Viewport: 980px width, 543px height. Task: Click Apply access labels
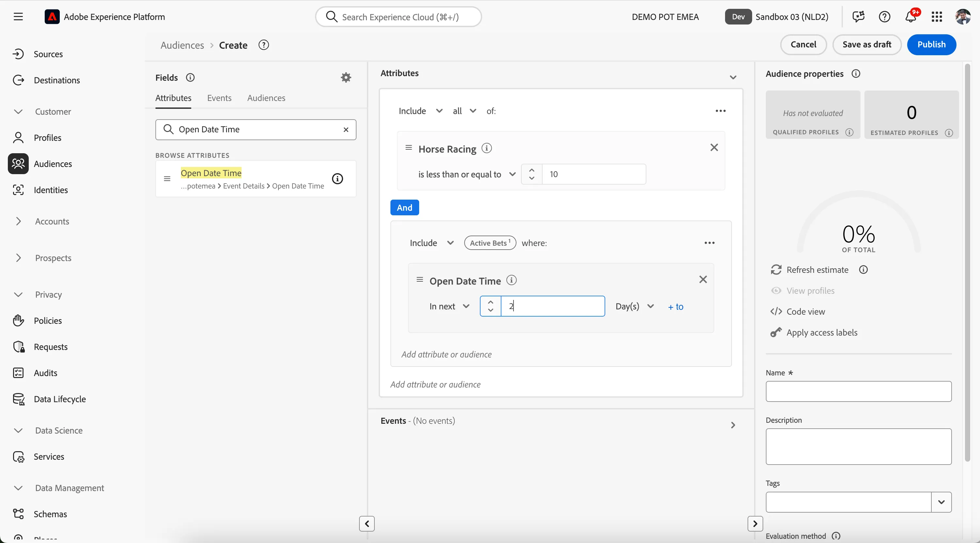click(x=814, y=332)
